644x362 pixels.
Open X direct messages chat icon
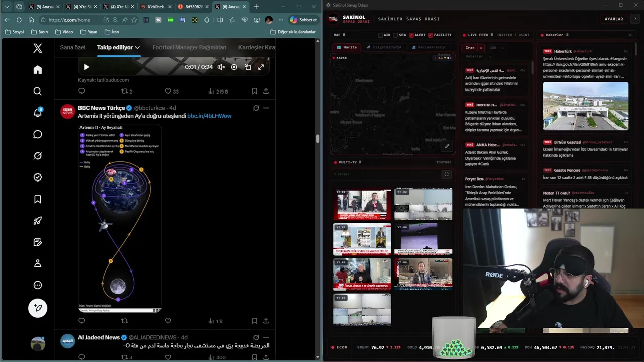[x=38, y=134]
